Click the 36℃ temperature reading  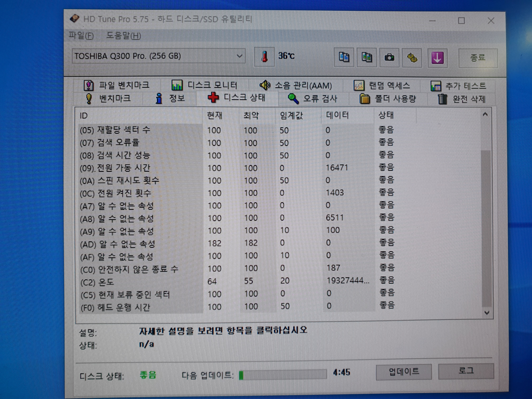coord(286,56)
